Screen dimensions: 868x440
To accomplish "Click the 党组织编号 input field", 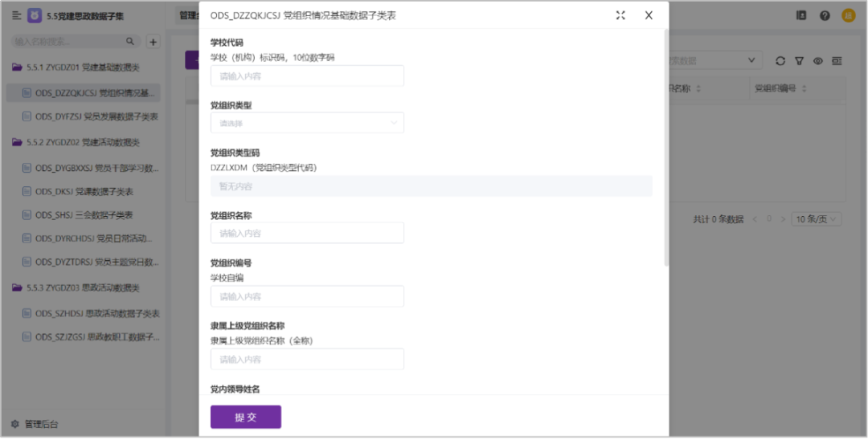I will (x=307, y=296).
